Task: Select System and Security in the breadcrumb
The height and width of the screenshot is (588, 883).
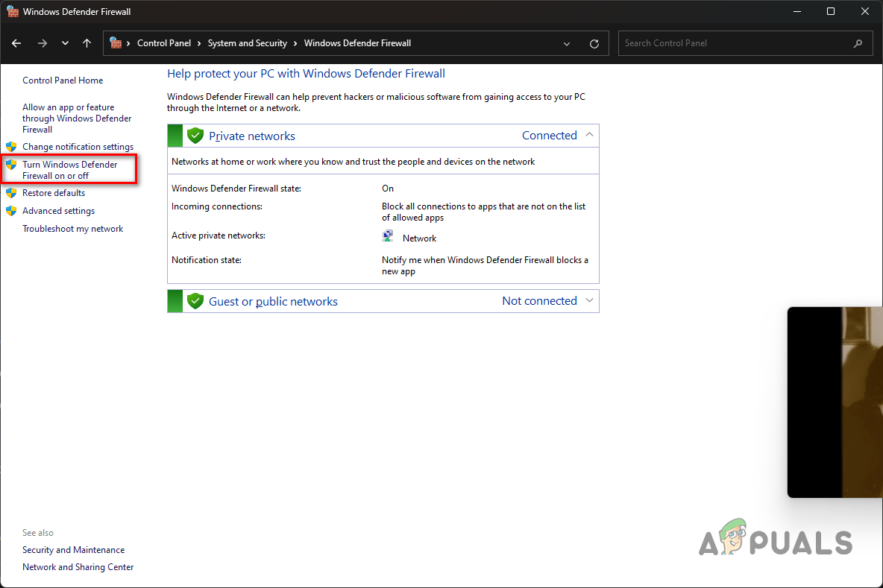Action: (x=247, y=42)
